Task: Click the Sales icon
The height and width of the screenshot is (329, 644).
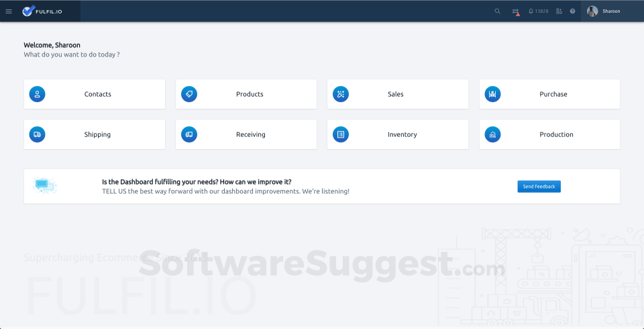Action: [341, 94]
